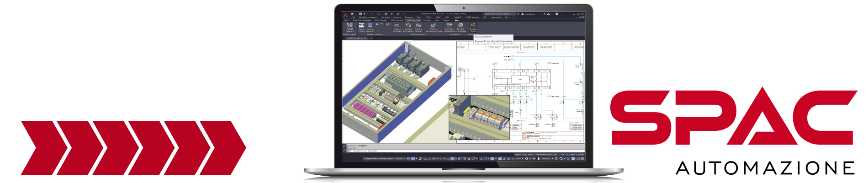Launch the Routing Cavi 3D tool
This screenshot has height=183, width=868.
(473, 27)
